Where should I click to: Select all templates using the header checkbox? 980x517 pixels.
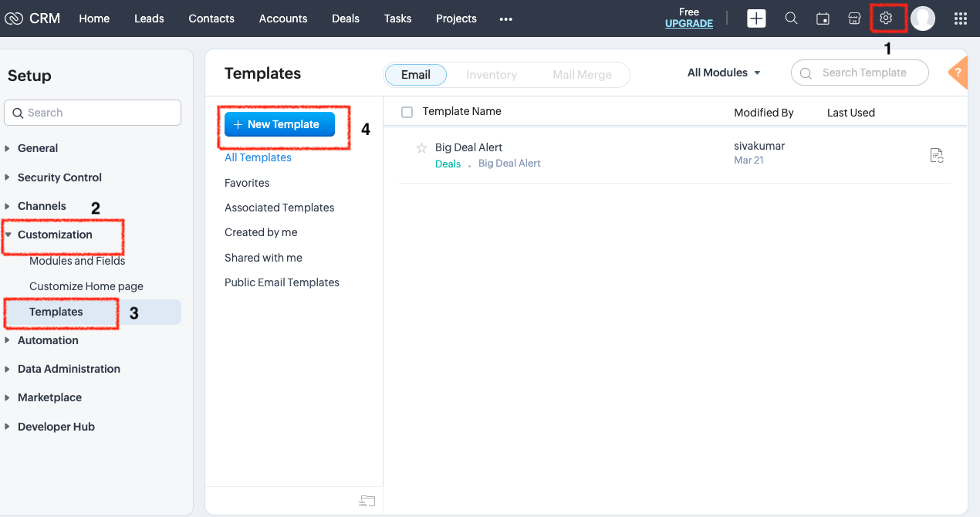[x=407, y=111]
